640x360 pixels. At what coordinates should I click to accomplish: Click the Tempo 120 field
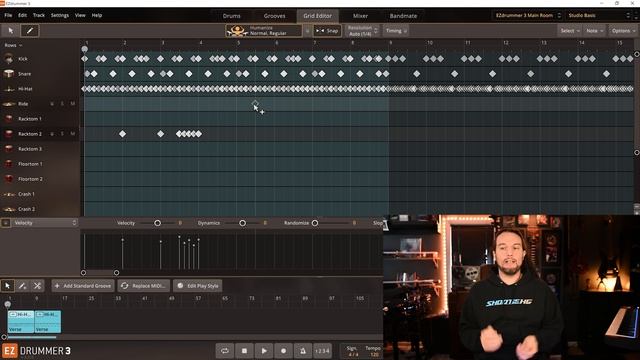373,351
